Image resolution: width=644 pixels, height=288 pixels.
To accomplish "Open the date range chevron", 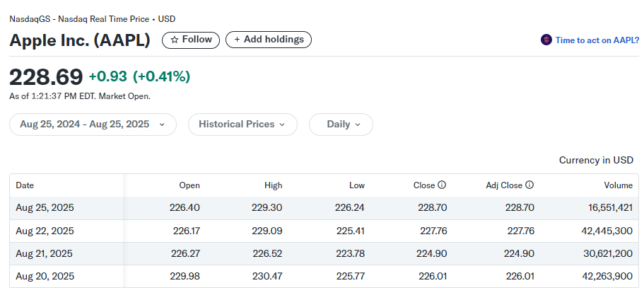I will 163,125.
